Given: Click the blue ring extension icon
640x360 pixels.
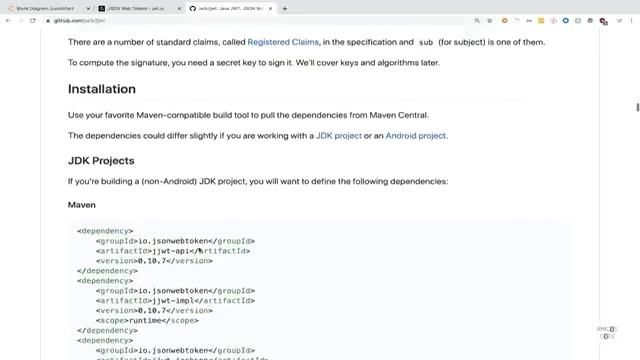Looking at the screenshot, I should tap(566, 20).
